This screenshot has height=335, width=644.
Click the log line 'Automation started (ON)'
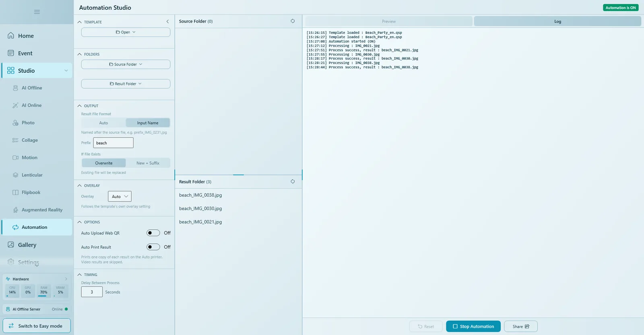(341, 41)
